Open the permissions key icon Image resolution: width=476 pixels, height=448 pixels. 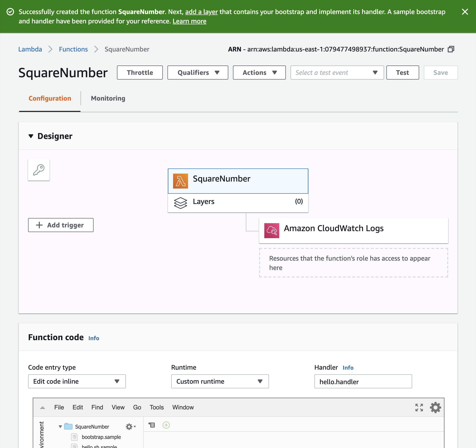[x=39, y=170]
